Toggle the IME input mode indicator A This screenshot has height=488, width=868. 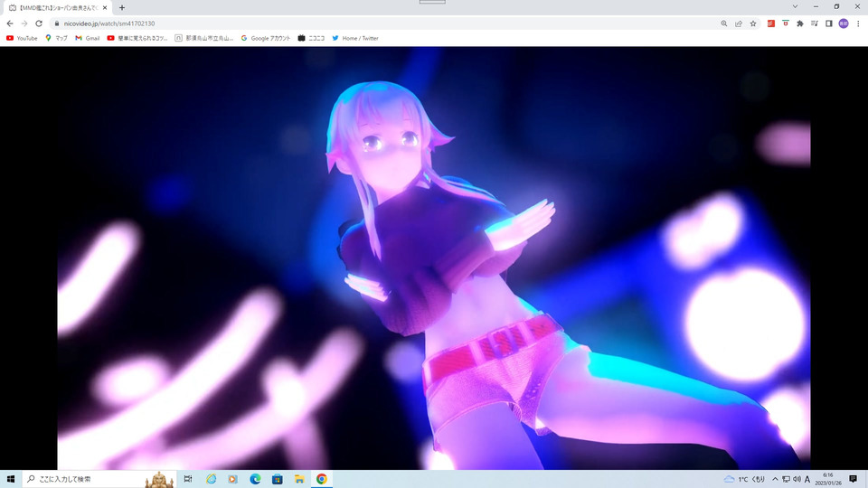pos(807,479)
